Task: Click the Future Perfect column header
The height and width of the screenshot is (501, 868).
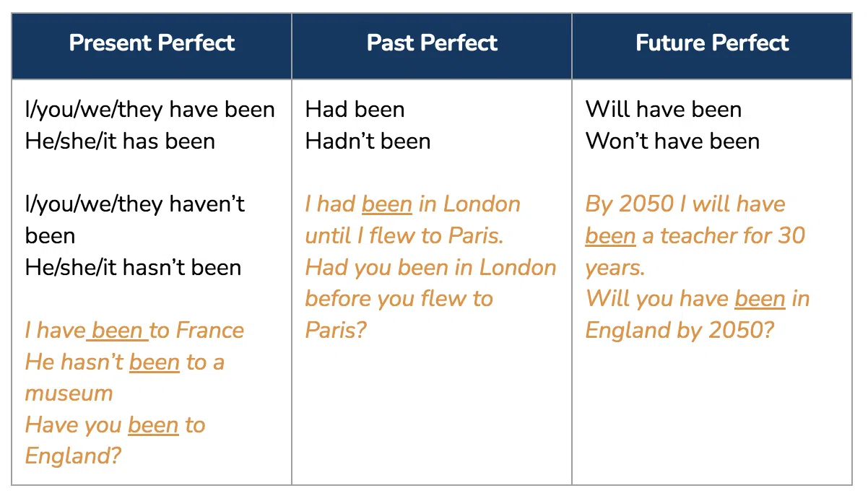Action: pyautogui.click(x=712, y=43)
